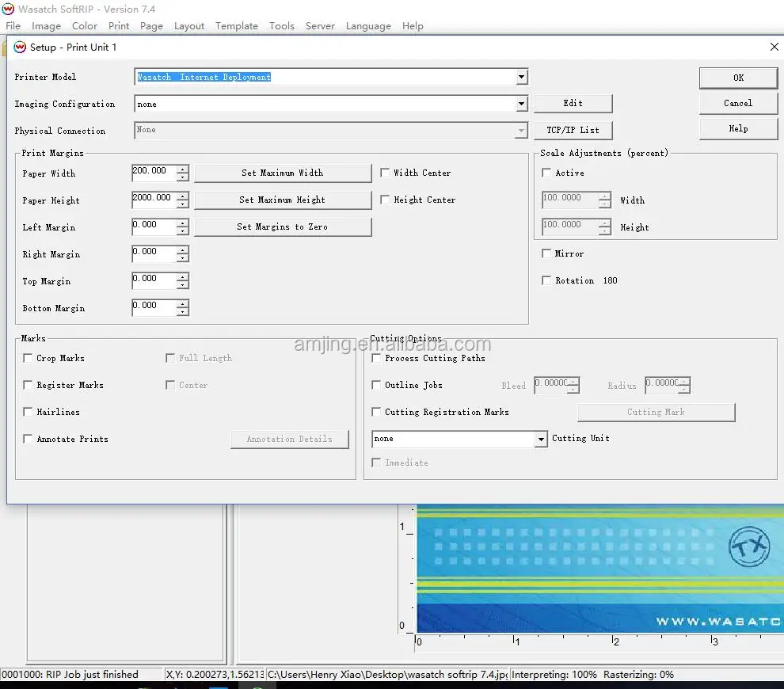
Task: Expand the Printer Model dropdown
Action: 521,78
